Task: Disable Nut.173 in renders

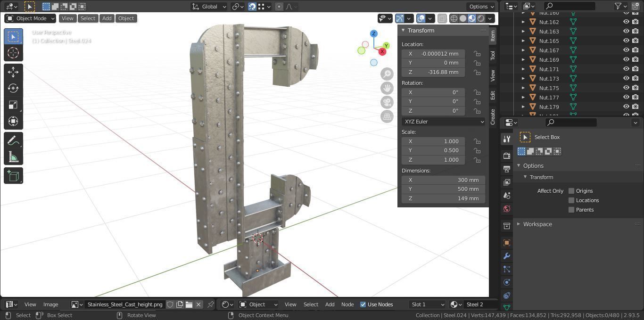Action: coord(636,79)
